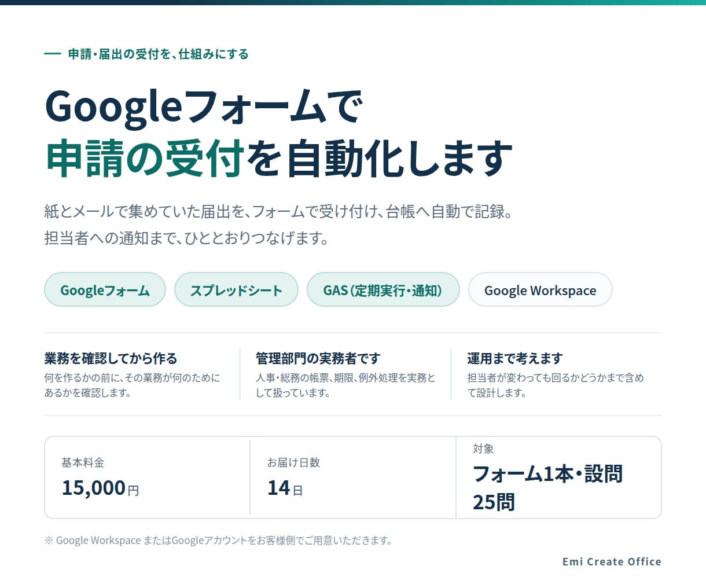Screen dimensions: 706x588
Task: Click the description starting 何を作るかの前に
Action: click(x=133, y=385)
